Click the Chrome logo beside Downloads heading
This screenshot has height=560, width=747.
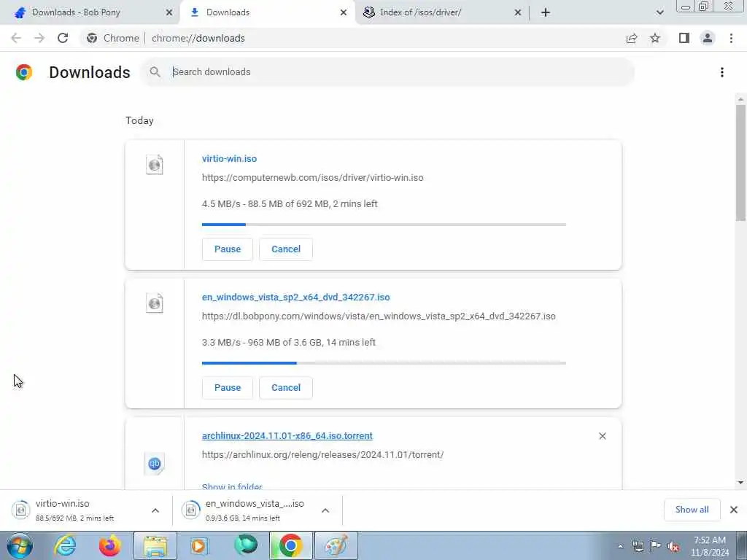[x=24, y=72]
